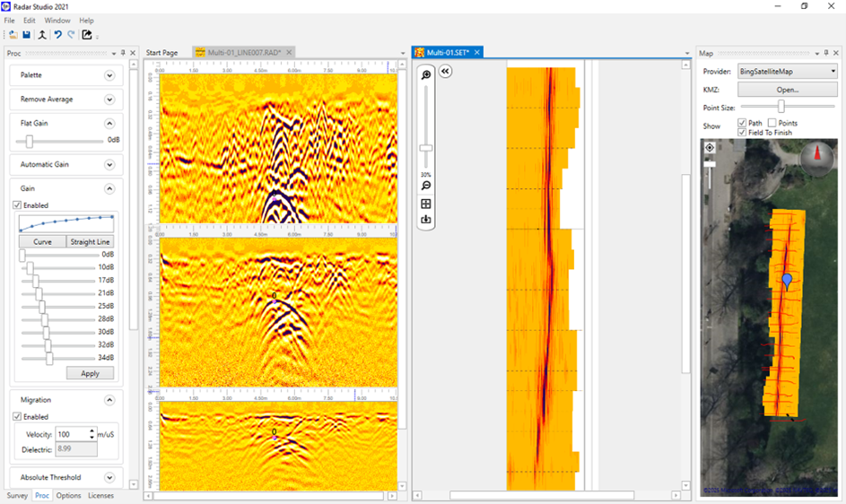Click the map compass icon
The height and width of the screenshot is (504, 846).
(816, 153)
